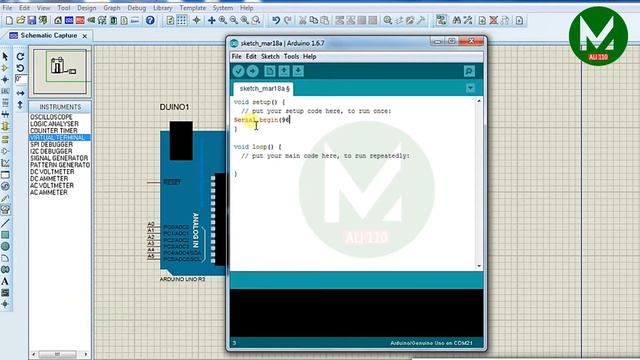Click the blue Help question mark icon

coord(150,20)
